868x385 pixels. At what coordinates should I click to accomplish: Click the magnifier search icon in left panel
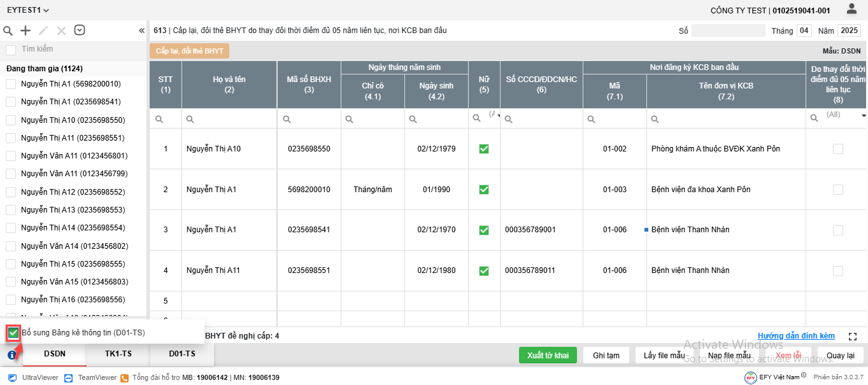point(8,31)
